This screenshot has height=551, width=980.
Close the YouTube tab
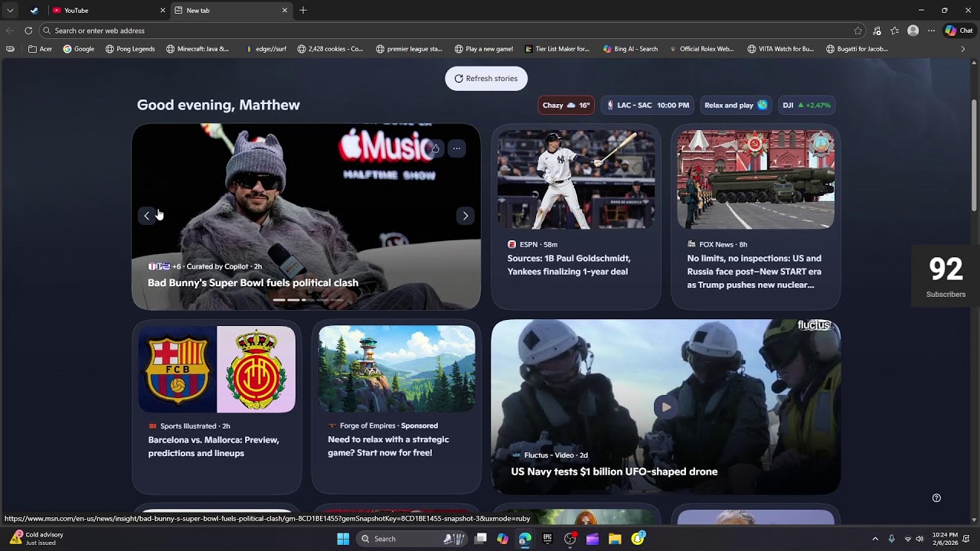162,11
